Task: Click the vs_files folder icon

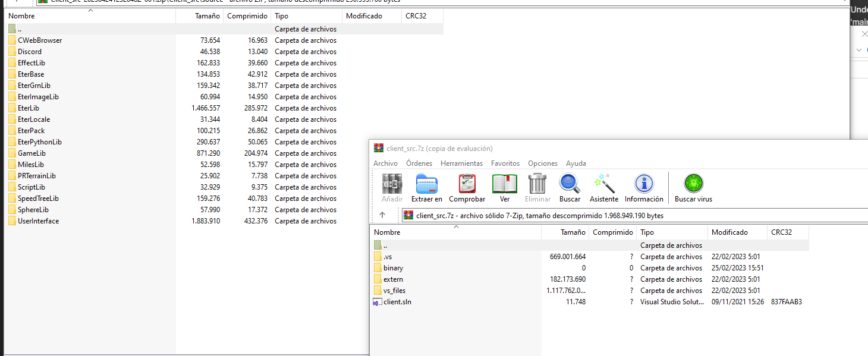Action: click(378, 291)
